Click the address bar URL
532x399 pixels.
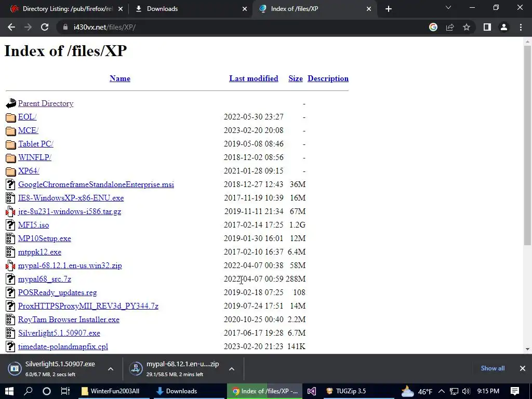(104, 27)
